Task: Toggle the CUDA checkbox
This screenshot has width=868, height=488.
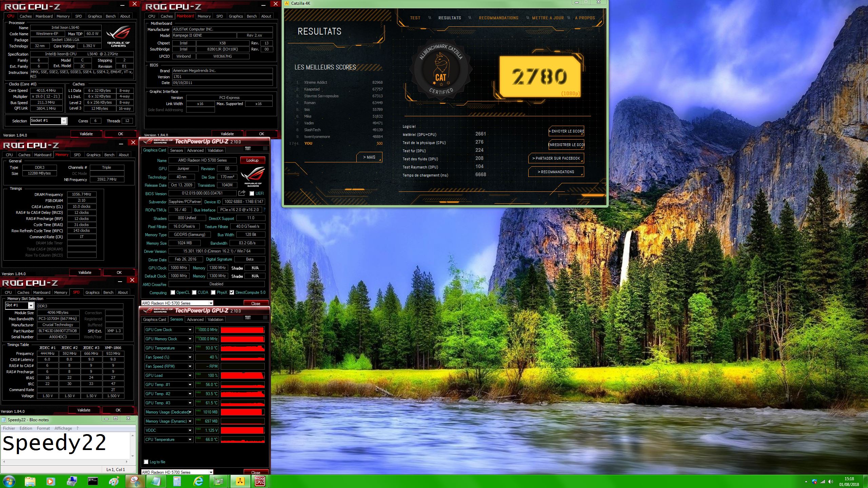Action: click(194, 292)
